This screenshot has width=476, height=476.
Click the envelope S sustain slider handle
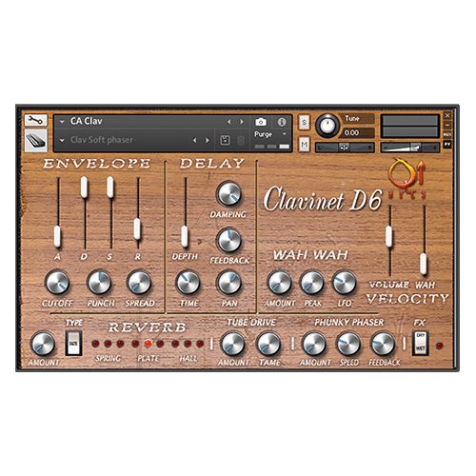110,188
